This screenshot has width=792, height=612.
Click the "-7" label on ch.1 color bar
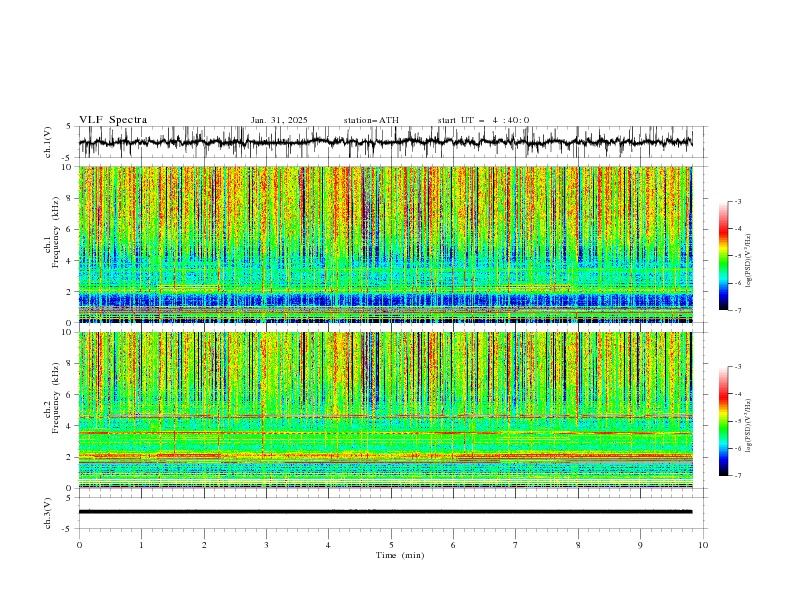(x=738, y=310)
